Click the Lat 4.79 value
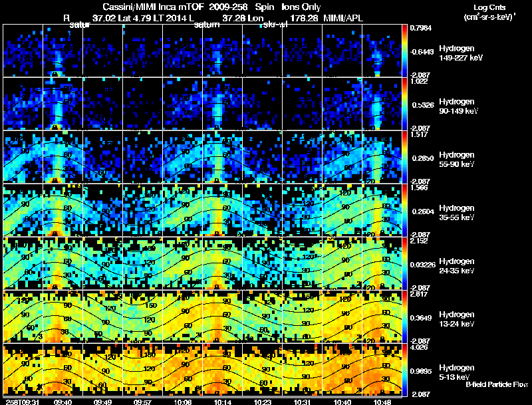532x405 pixels. 135,18
